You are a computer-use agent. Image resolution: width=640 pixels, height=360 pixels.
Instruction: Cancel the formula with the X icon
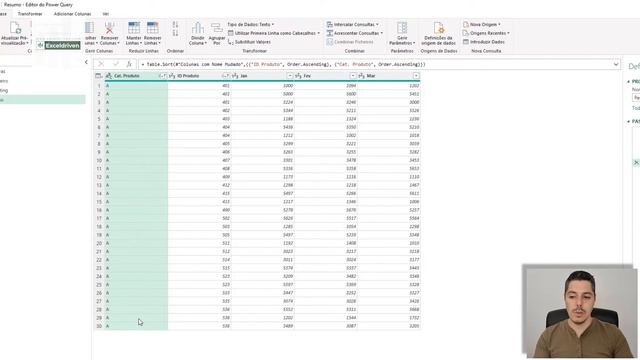pyautogui.click(x=101, y=64)
